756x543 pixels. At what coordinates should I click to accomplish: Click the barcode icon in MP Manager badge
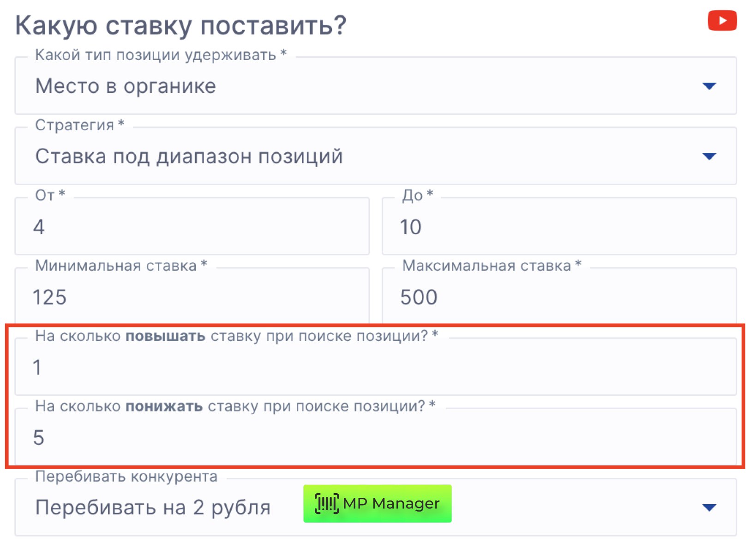[x=326, y=503]
